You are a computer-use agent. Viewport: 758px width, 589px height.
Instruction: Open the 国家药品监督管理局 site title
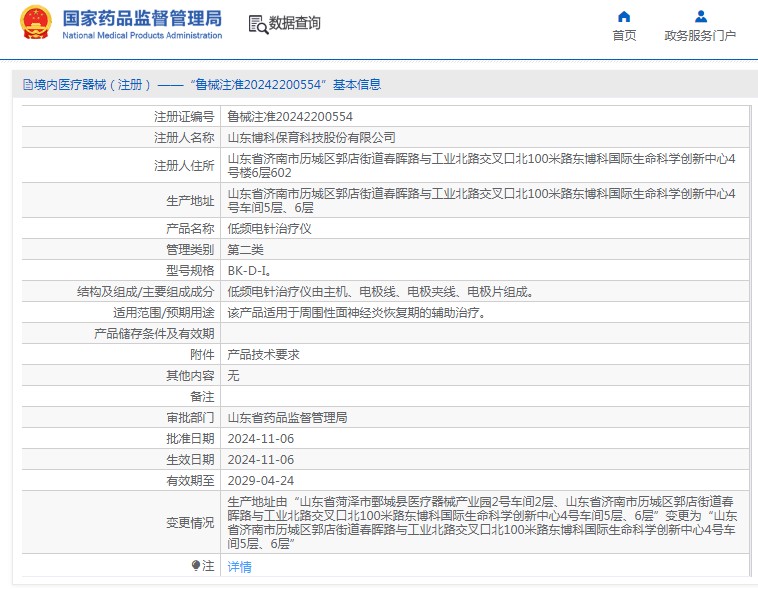click(143, 18)
